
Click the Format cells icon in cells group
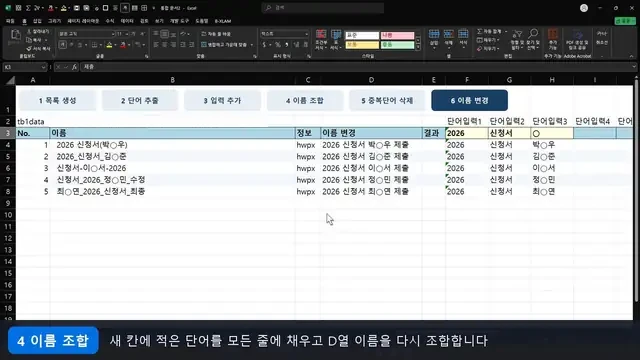tap(463, 34)
